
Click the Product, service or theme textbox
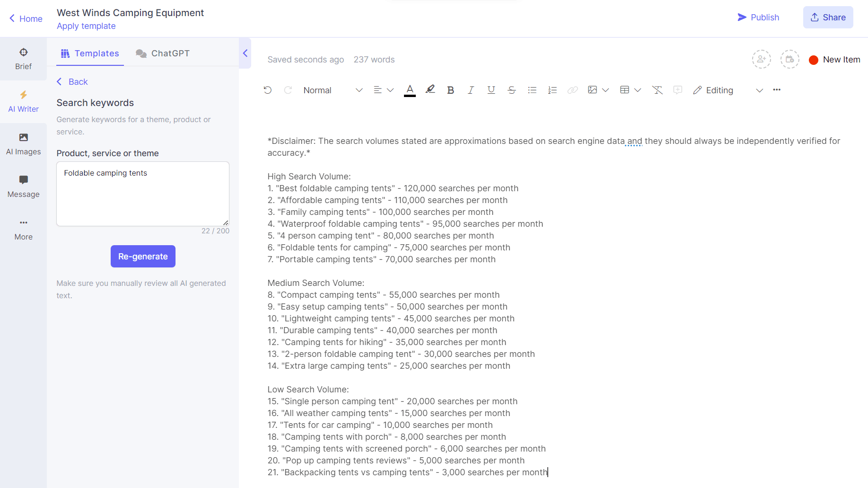click(x=143, y=194)
